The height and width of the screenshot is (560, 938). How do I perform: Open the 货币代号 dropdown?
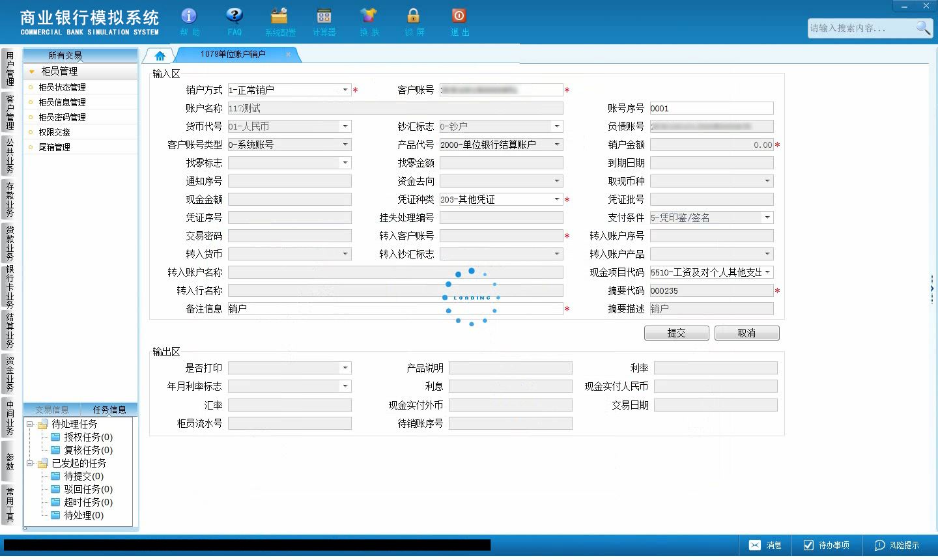pyautogui.click(x=345, y=126)
